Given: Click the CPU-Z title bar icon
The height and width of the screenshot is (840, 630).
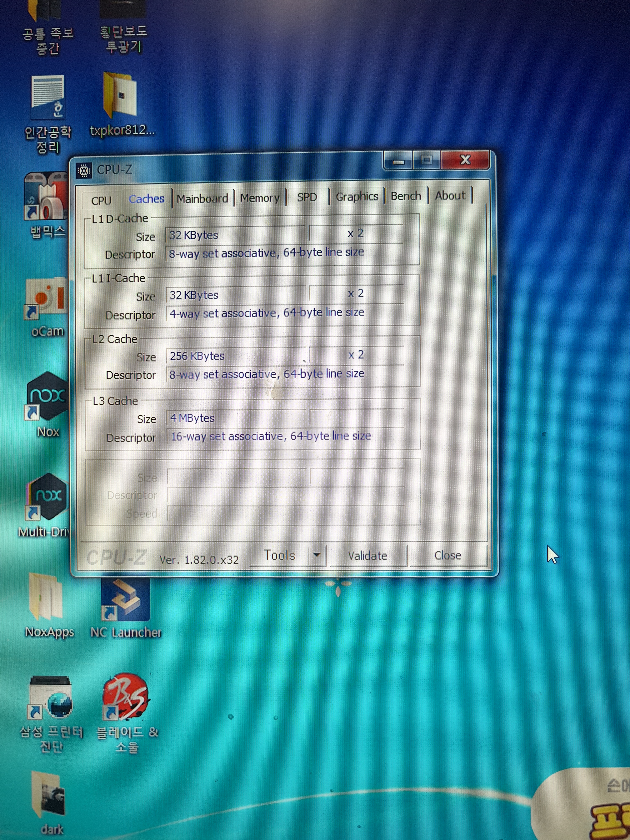Looking at the screenshot, I should tap(84, 170).
